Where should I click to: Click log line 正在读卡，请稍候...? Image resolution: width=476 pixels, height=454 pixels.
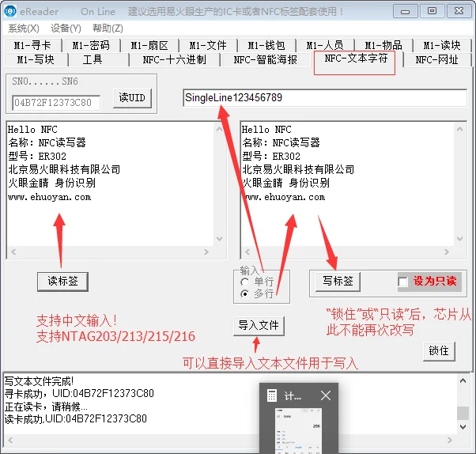tap(46, 407)
